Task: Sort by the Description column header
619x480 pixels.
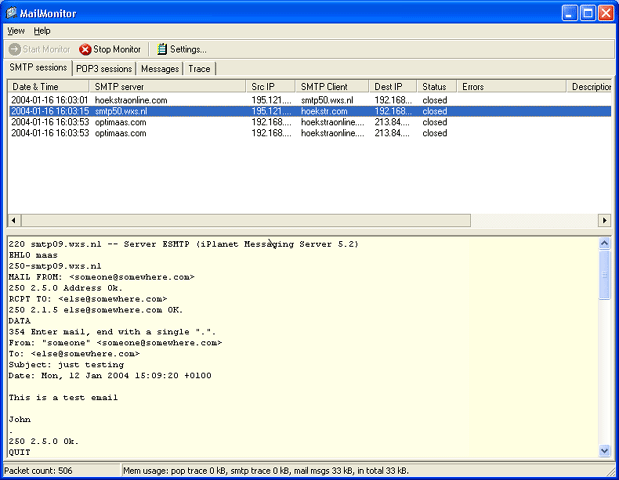Action: coord(589,86)
